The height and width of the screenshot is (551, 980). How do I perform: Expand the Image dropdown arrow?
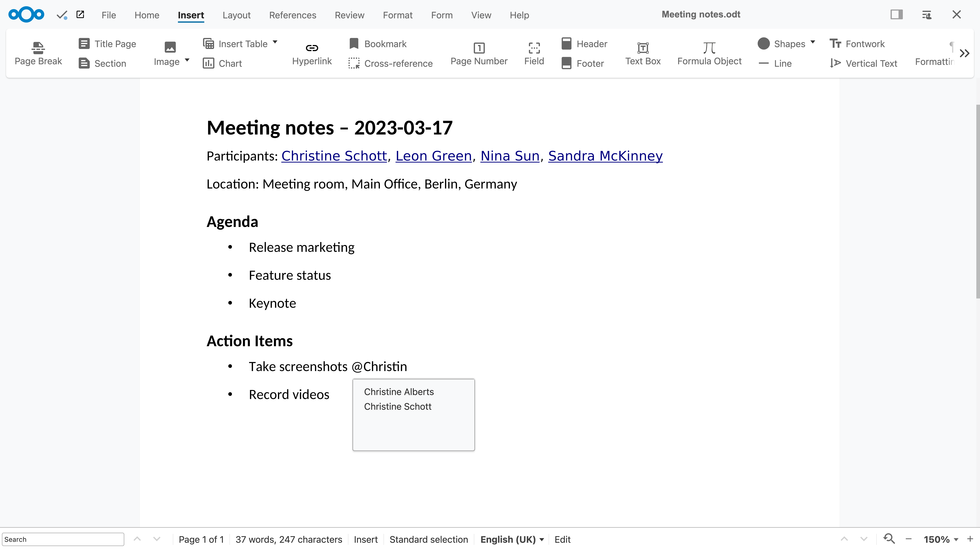[187, 60]
